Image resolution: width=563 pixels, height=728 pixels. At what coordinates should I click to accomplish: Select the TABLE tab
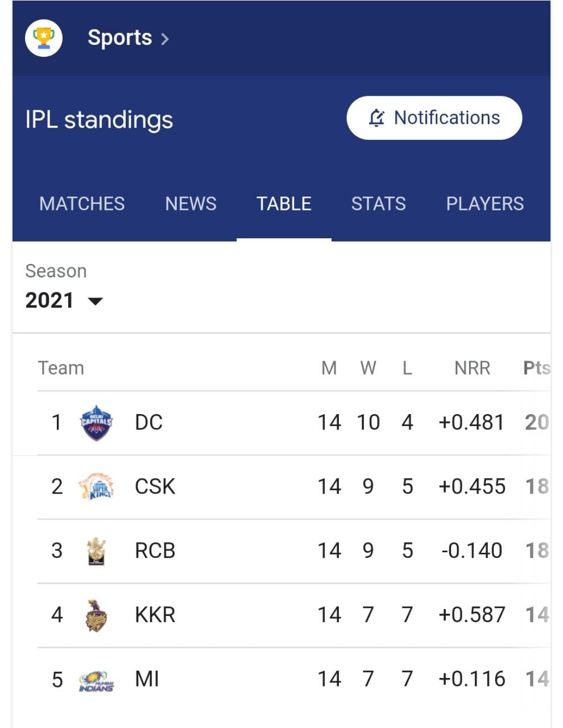[284, 204]
